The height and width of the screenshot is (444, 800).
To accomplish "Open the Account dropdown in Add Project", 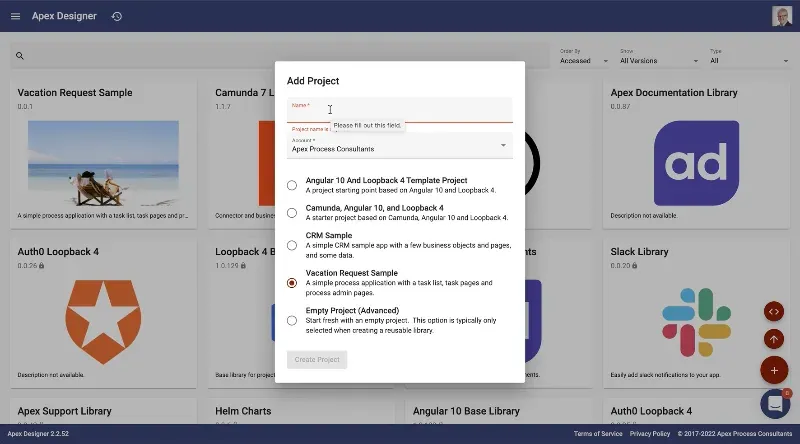I will [x=399, y=146].
